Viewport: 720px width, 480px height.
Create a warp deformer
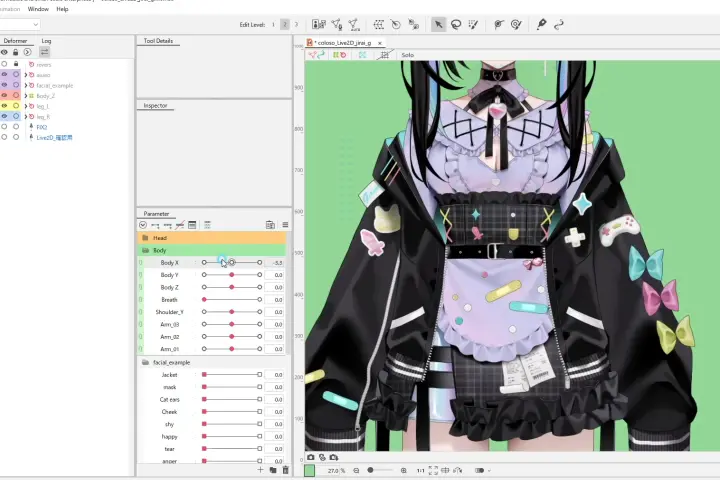coord(378,24)
